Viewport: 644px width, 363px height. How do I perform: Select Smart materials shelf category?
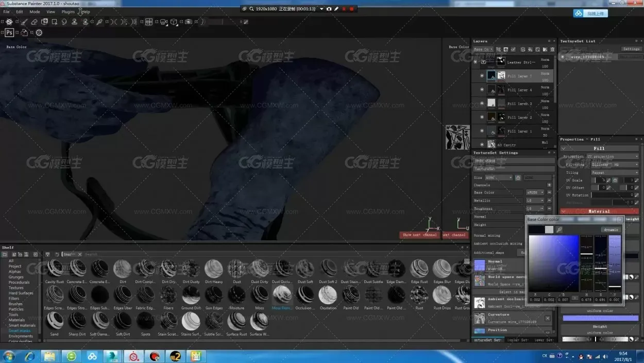[22, 325]
